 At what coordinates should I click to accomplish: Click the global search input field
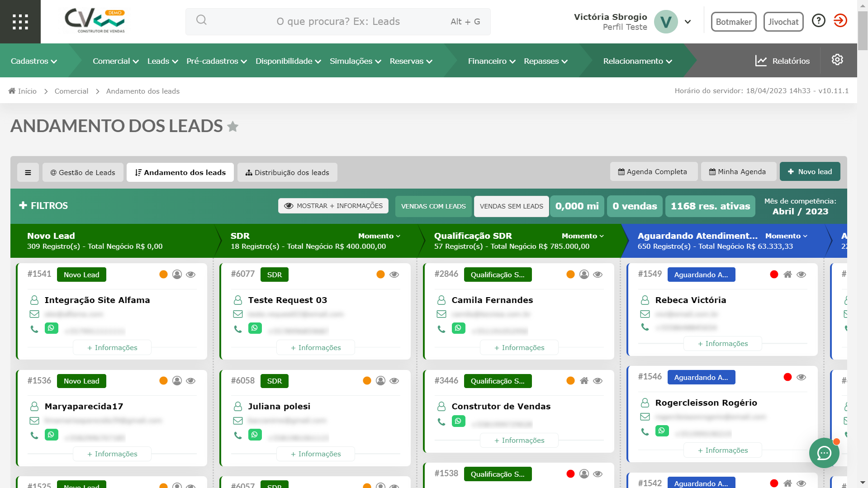click(338, 22)
